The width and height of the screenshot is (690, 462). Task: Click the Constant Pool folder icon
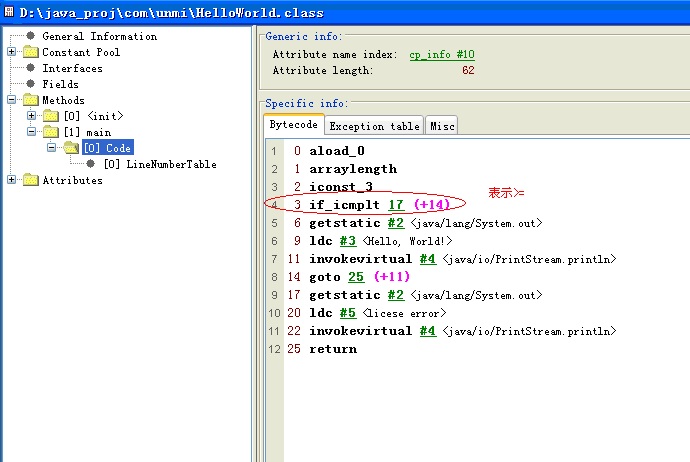pos(30,52)
